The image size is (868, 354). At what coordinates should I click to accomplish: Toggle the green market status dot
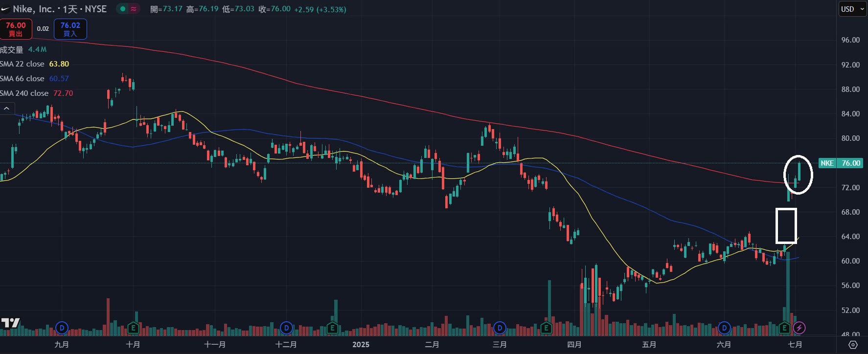click(122, 9)
